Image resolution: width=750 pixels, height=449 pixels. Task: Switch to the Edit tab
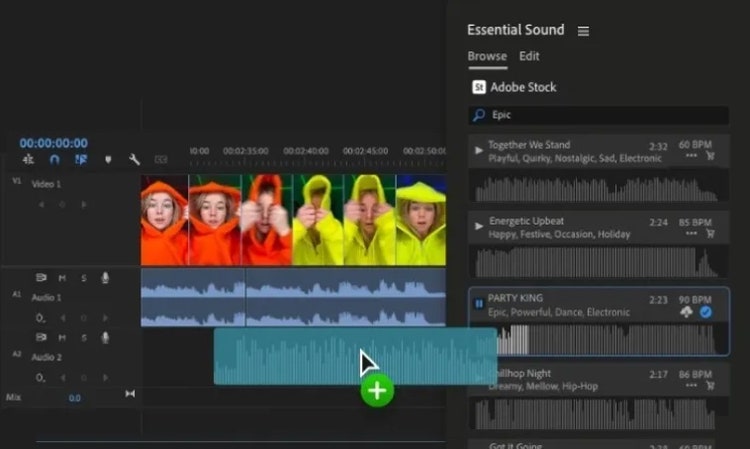pos(529,56)
